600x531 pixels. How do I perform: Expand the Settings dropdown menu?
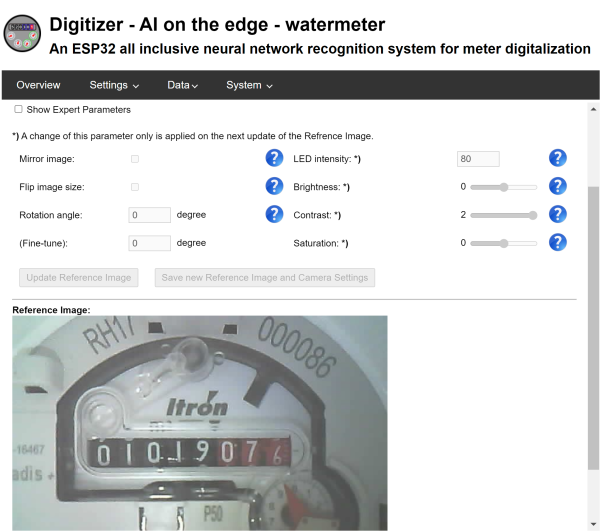(114, 85)
